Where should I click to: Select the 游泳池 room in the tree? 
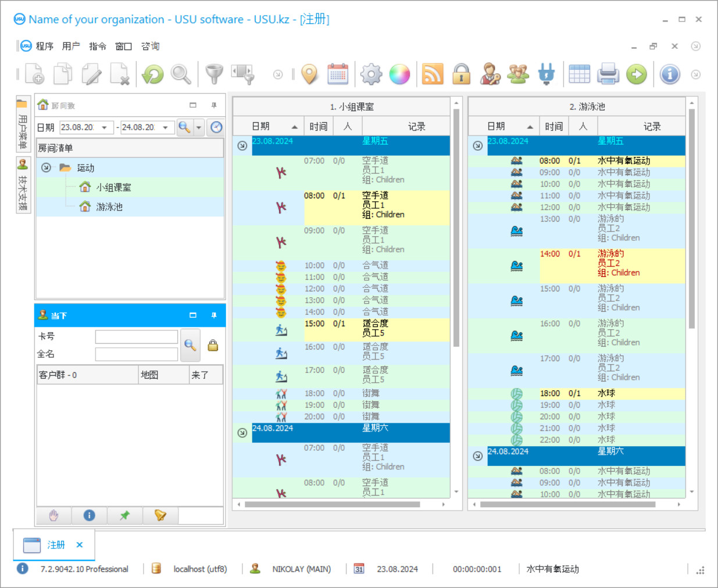pos(109,206)
